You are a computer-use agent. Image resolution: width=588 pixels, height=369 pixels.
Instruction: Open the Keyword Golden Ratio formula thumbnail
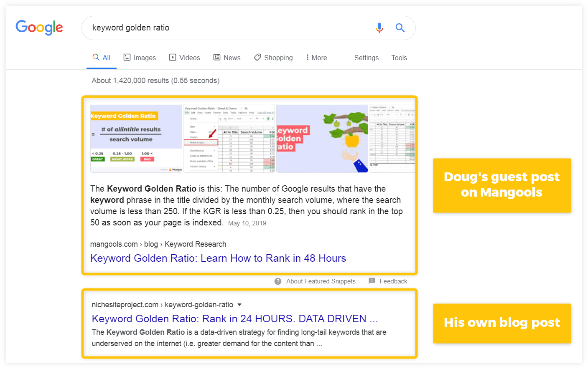pos(136,139)
